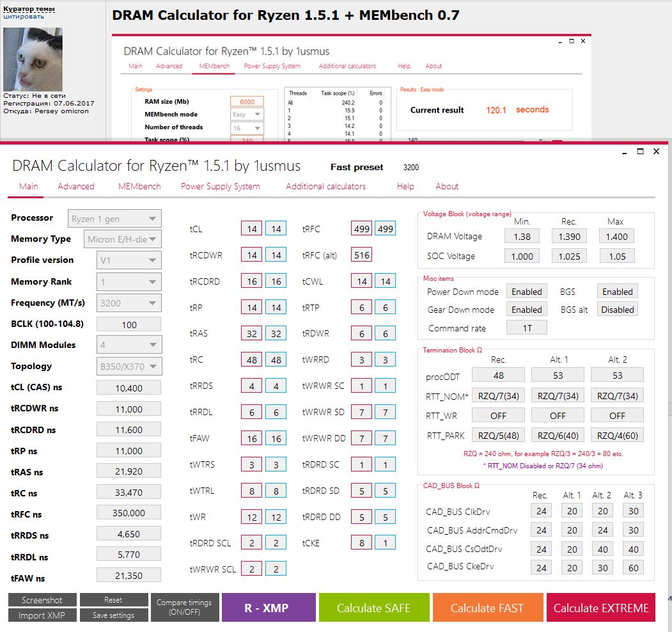Click the Import XMP button
672x632 pixels.
coord(42,615)
